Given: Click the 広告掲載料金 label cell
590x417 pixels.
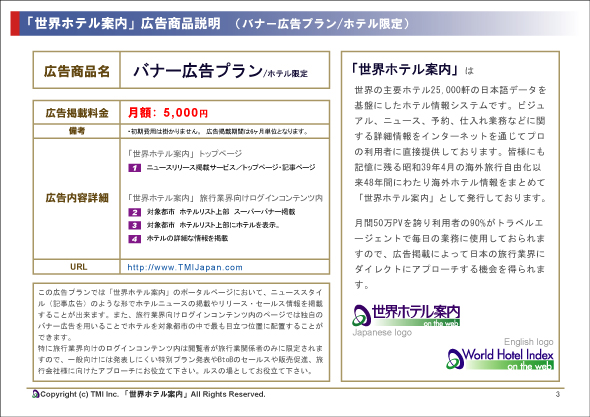Looking at the screenshot, I should tap(77, 113).
